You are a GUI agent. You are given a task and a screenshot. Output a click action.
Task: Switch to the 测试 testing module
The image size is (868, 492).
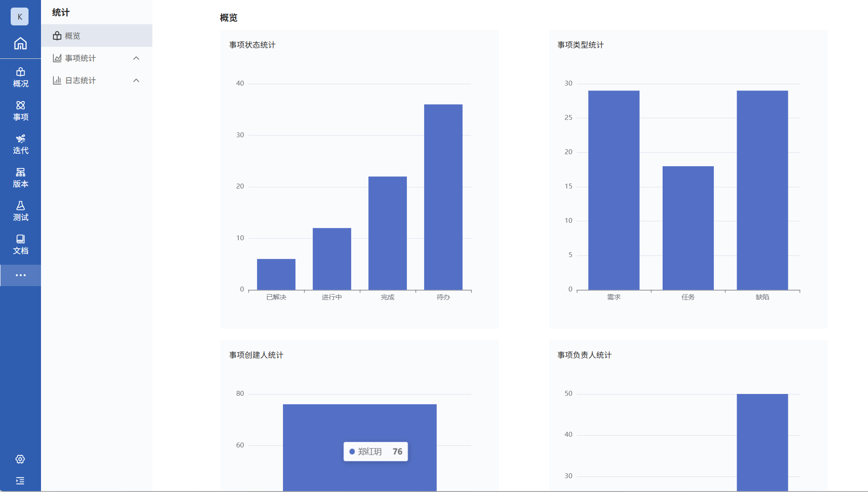(x=20, y=211)
